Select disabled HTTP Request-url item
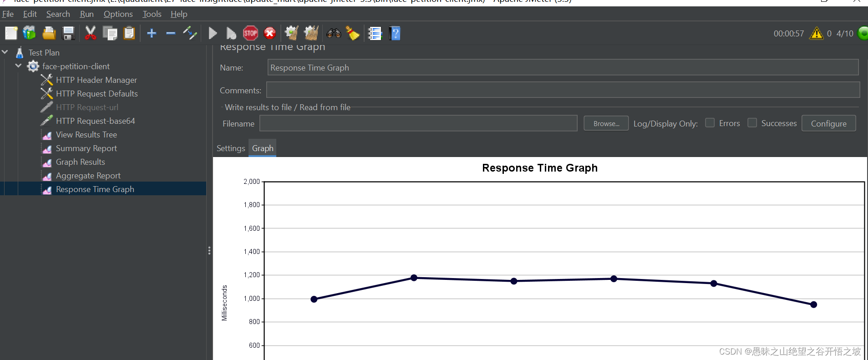 [87, 107]
